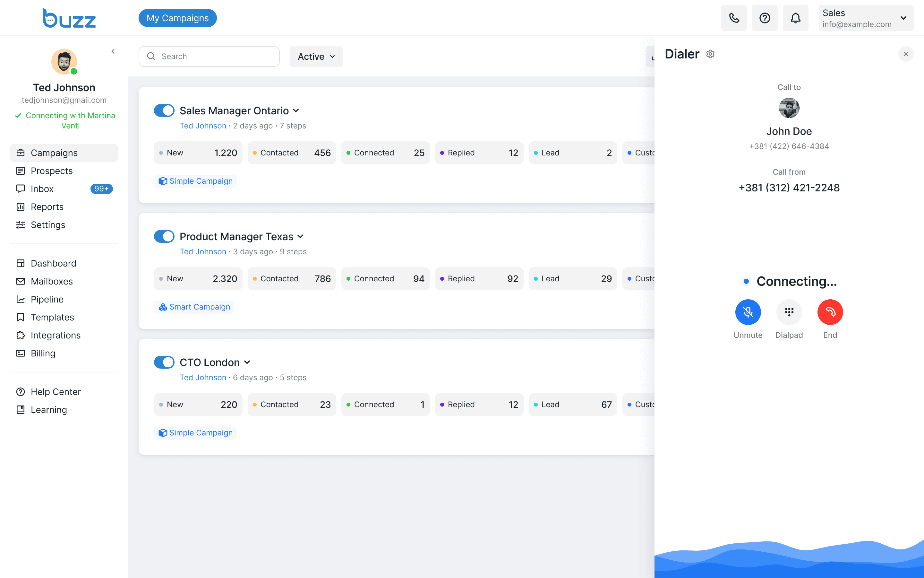Click the New 1.220 stat

pos(198,153)
